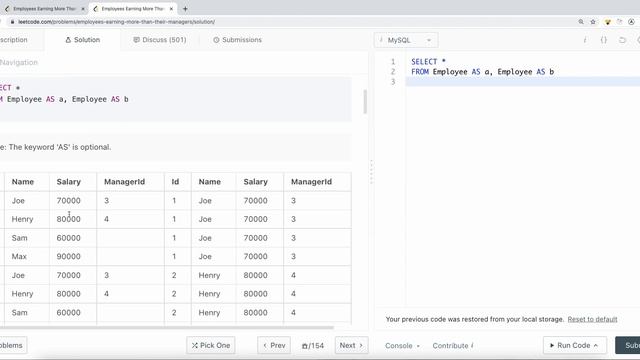Screen dimensions: 640x360
Task: Click line 3 of the code editor
Action: click(x=522, y=82)
